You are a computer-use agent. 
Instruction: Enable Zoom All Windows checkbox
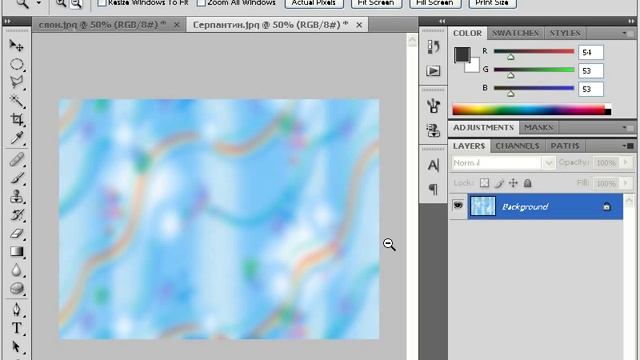[x=201, y=3]
